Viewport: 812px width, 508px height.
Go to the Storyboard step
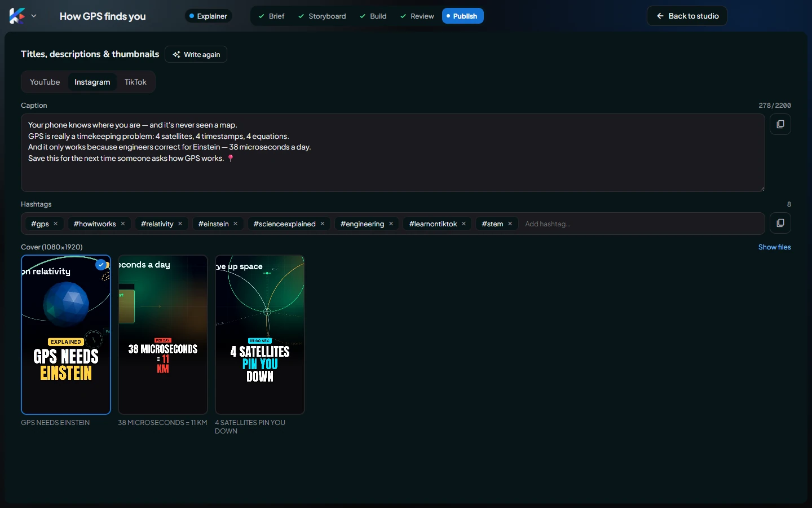[x=321, y=16]
